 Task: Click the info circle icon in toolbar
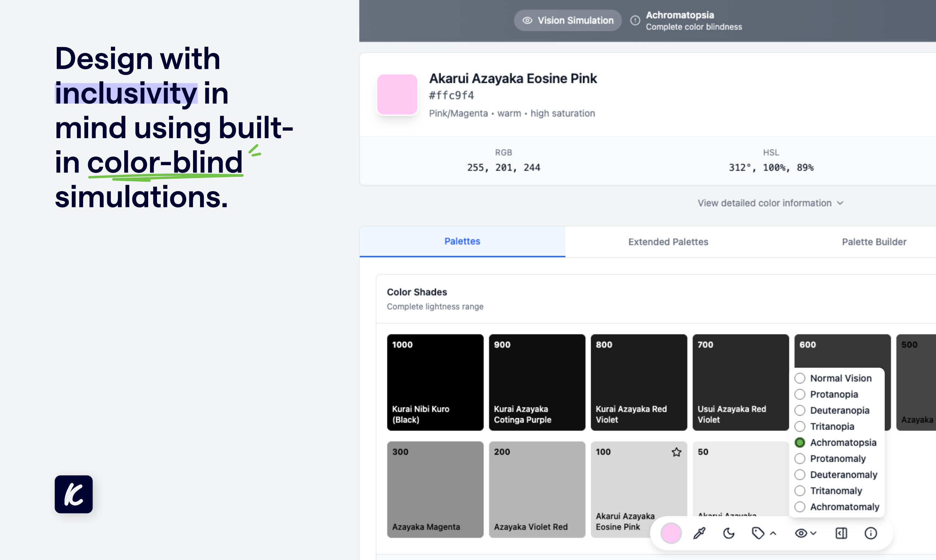(871, 533)
